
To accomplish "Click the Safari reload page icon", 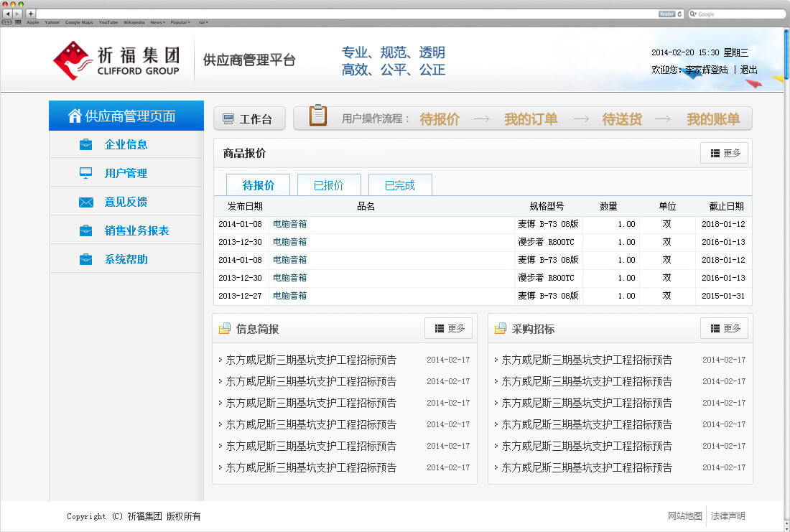I will 679,14.
